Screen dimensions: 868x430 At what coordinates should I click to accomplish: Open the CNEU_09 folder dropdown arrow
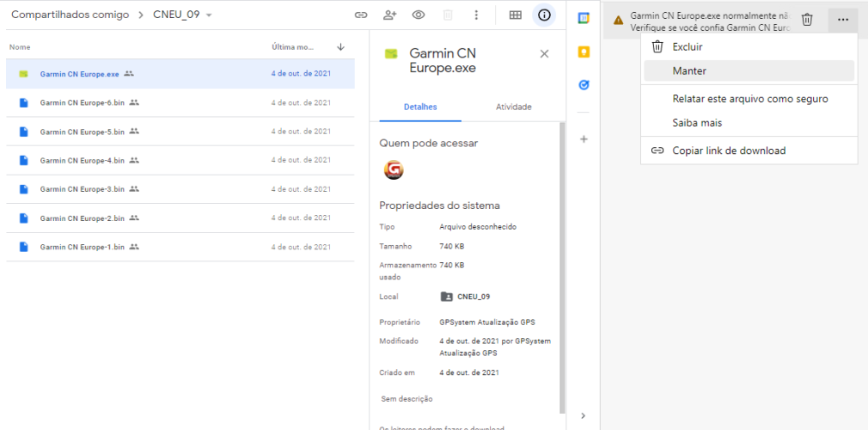(209, 15)
